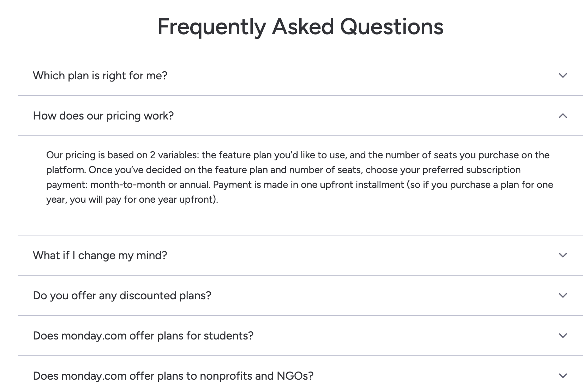Click the chevron on the discounted plans row
The height and width of the screenshot is (392, 588).
pos(564,296)
